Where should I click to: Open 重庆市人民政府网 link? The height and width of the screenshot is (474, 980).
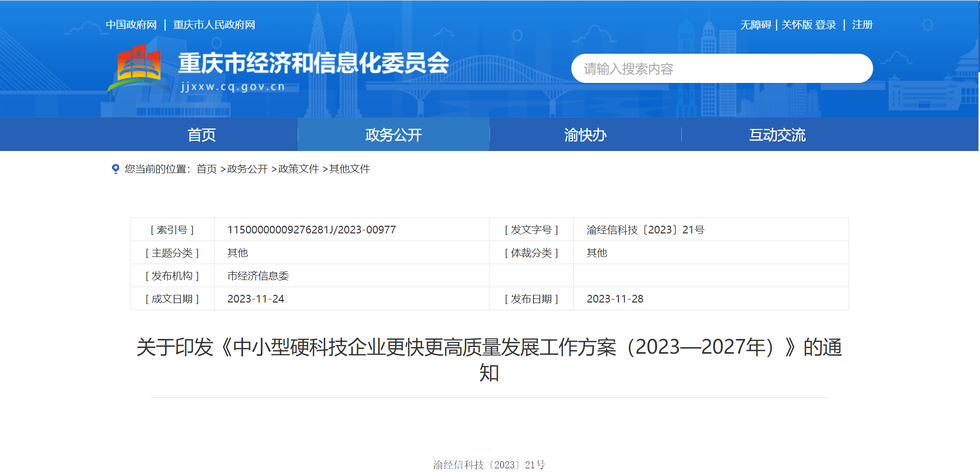coord(214,25)
